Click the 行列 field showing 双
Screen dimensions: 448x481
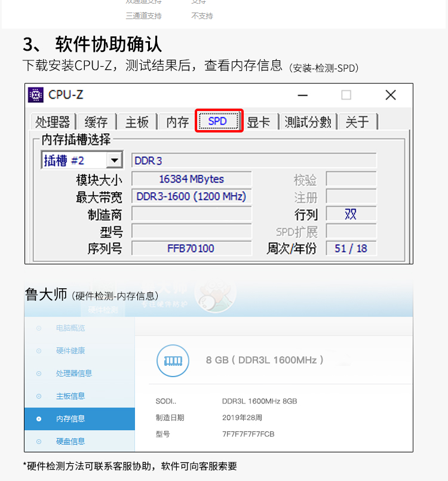click(x=351, y=214)
